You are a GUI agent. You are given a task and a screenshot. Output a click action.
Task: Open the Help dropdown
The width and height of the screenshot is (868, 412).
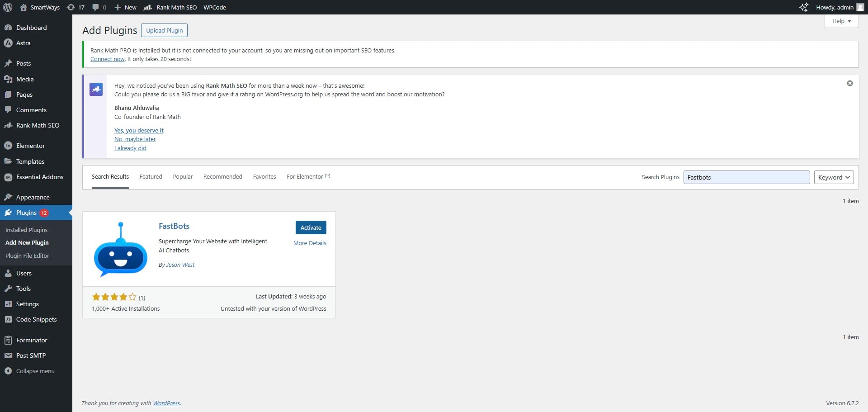click(841, 21)
